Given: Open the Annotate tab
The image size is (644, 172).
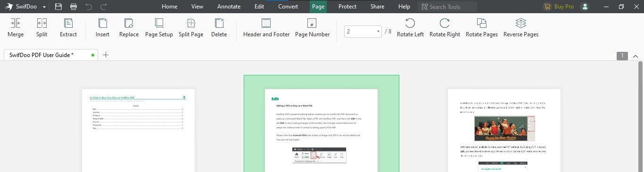Looking at the screenshot, I should (229, 7).
